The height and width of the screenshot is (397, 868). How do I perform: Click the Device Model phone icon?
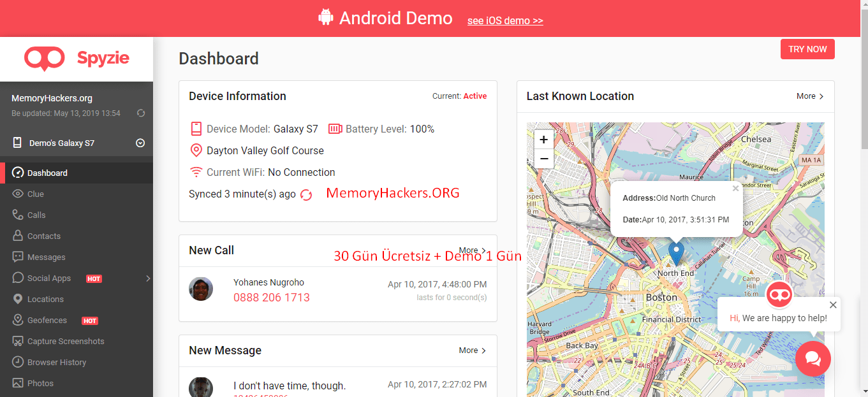(x=196, y=129)
